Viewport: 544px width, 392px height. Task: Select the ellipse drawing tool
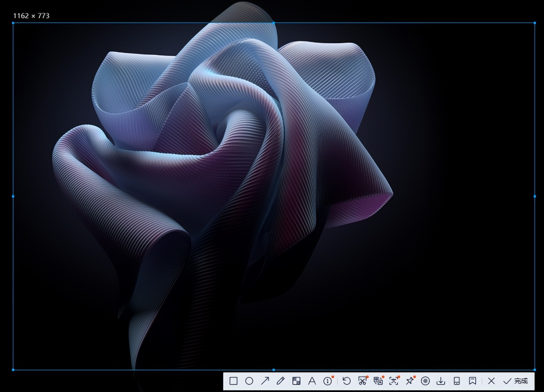pyautogui.click(x=249, y=381)
